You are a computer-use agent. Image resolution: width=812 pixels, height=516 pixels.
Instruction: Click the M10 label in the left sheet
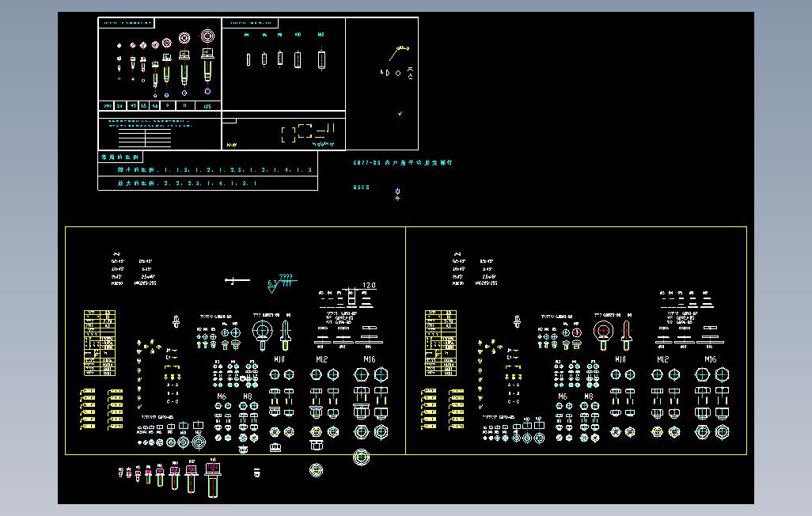(x=279, y=359)
